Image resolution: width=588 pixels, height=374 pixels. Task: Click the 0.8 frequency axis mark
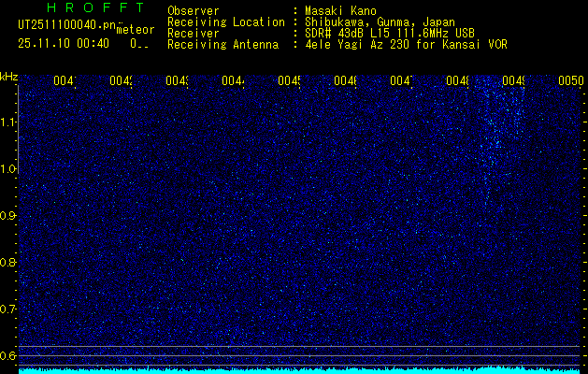click(8, 263)
